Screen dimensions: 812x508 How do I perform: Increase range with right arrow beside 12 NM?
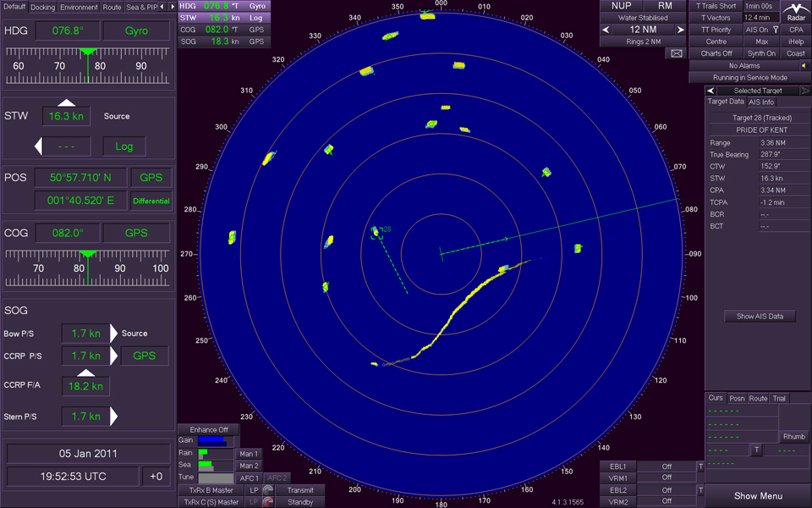(x=680, y=30)
